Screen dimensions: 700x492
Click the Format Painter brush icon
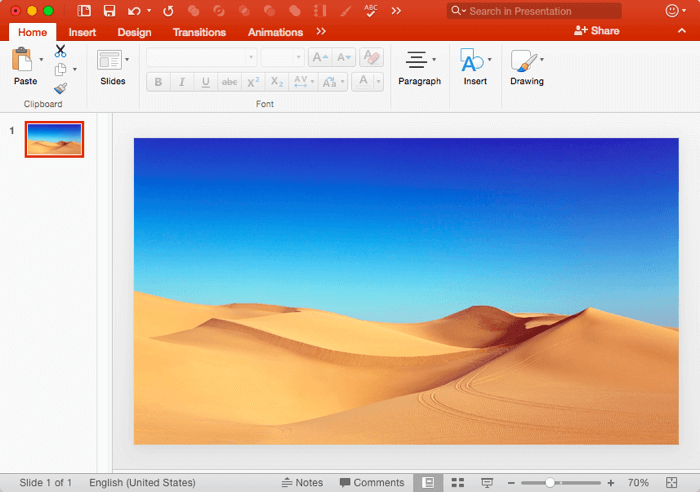pyautogui.click(x=60, y=88)
